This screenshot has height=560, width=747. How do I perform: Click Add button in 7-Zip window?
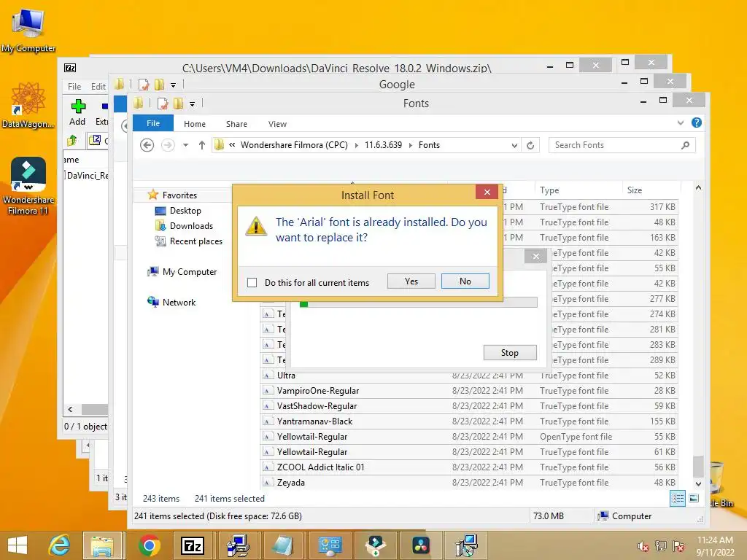click(77, 112)
